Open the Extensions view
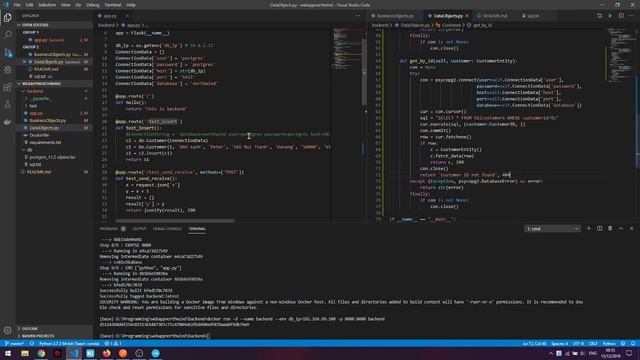The image size is (640, 360). pos(7,87)
